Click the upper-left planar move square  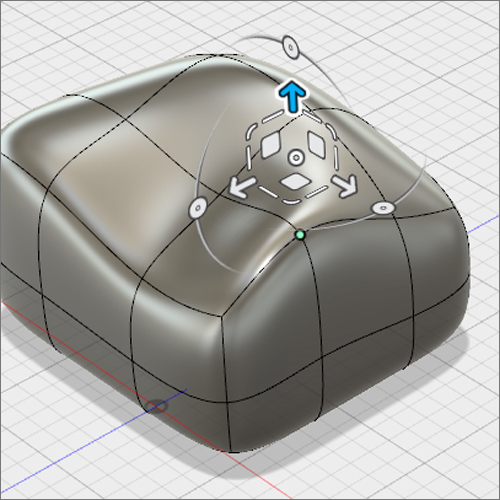(x=271, y=144)
